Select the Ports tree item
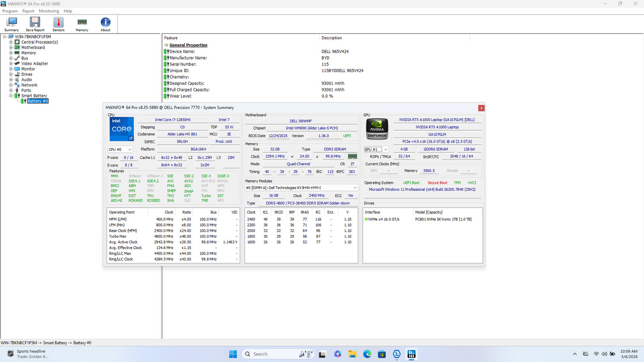 pos(26,90)
